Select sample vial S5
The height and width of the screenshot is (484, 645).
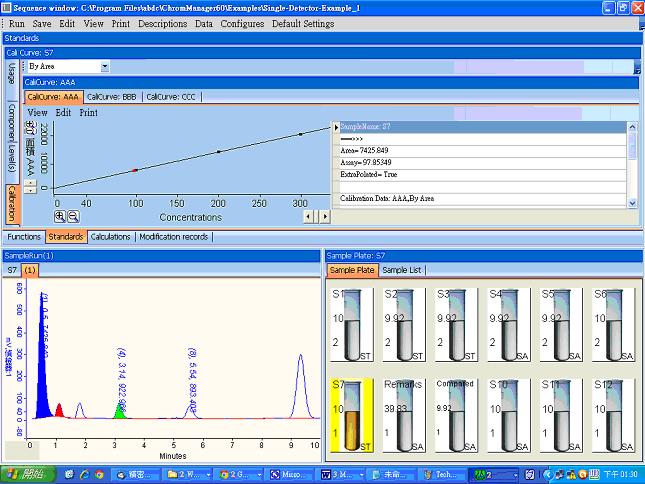click(561, 325)
